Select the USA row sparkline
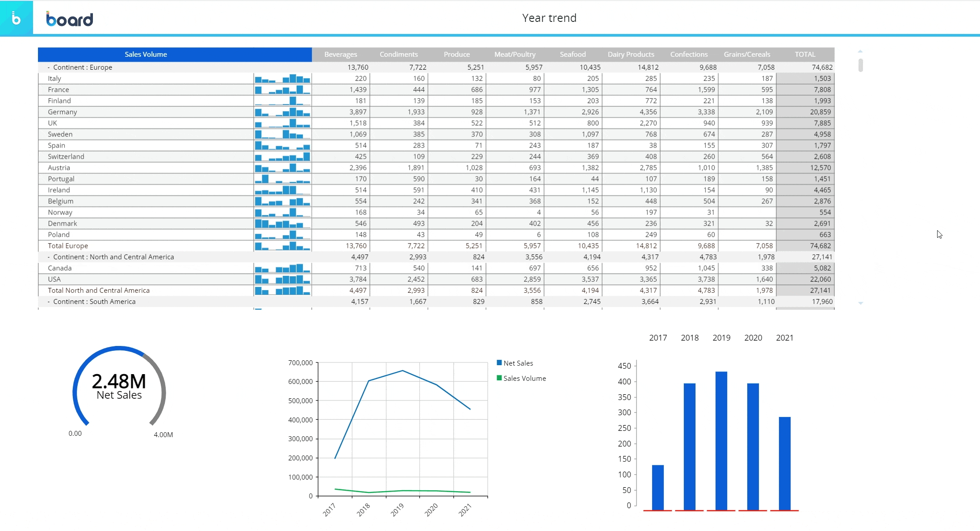 (x=282, y=279)
